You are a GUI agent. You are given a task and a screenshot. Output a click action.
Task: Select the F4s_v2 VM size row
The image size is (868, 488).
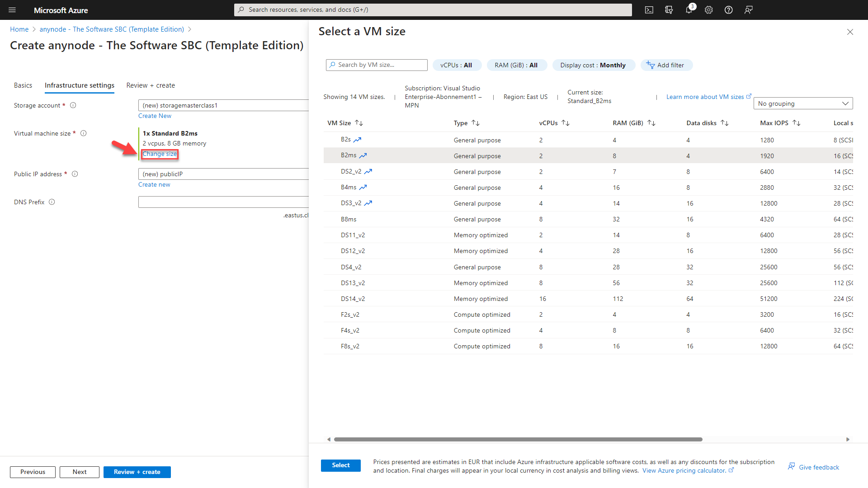pos(588,330)
